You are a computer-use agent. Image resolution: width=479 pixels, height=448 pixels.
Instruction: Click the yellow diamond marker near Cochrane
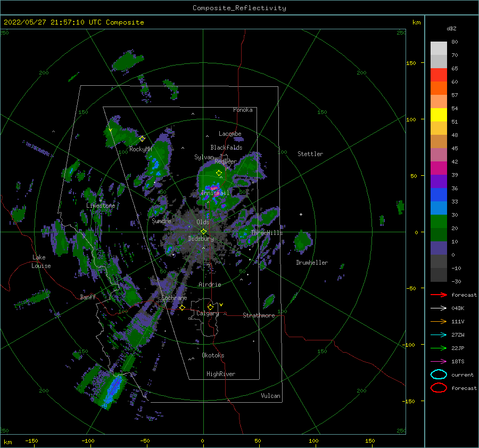pos(182,307)
